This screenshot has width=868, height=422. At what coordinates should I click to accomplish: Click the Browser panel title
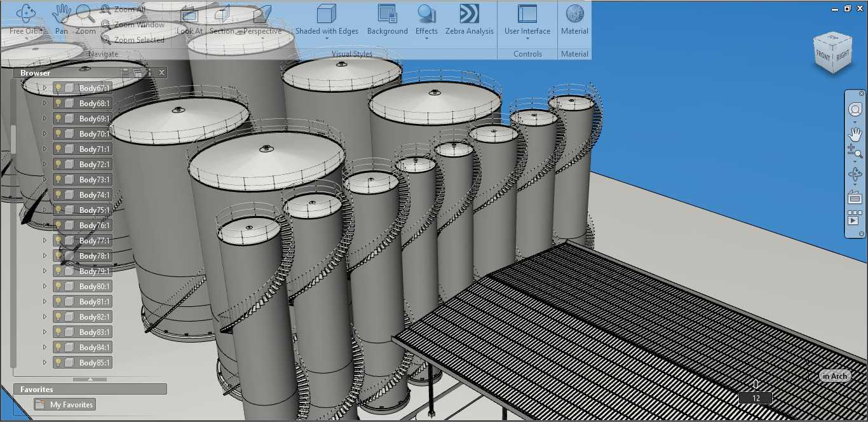(35, 73)
